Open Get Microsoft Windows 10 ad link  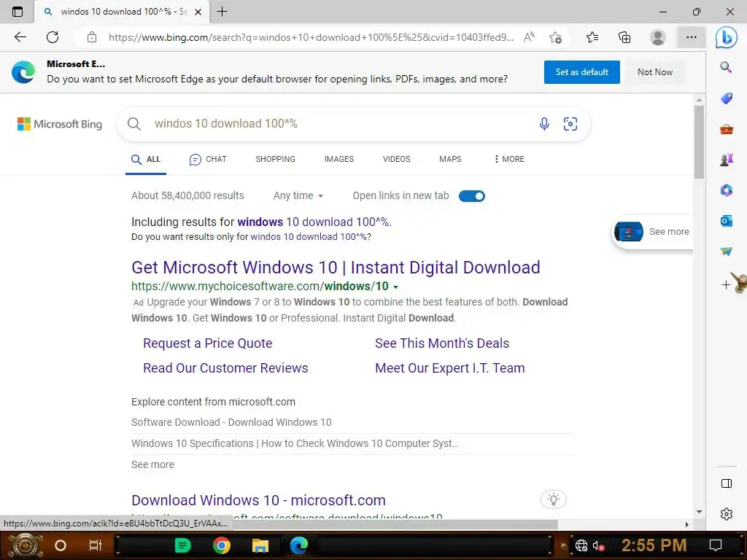pos(336,268)
